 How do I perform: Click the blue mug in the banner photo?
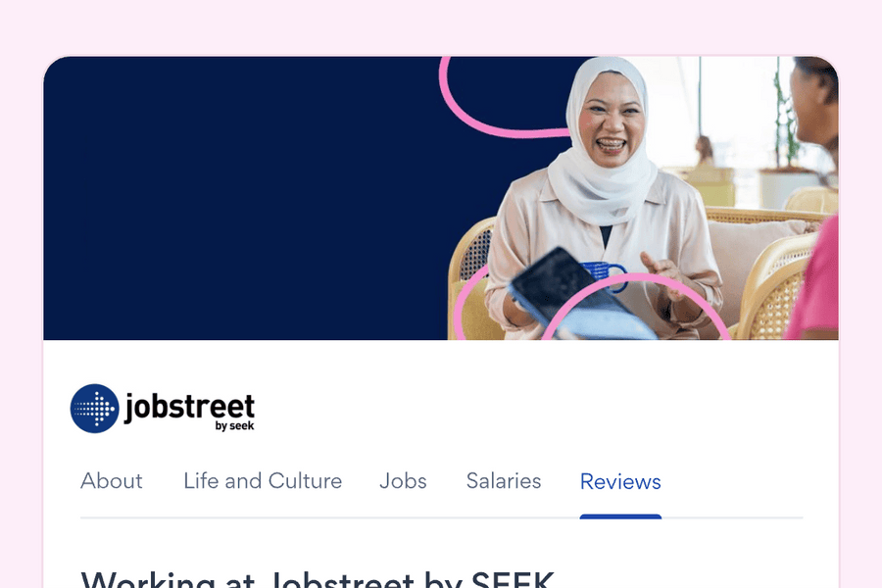coord(607,274)
